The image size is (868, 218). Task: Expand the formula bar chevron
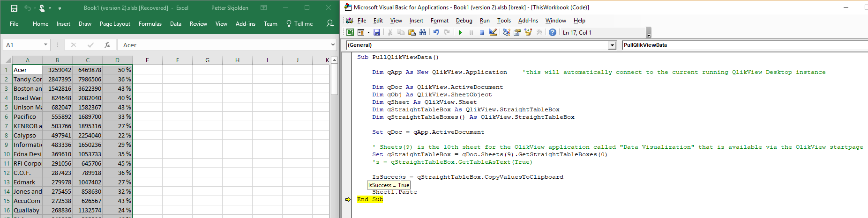click(x=333, y=45)
